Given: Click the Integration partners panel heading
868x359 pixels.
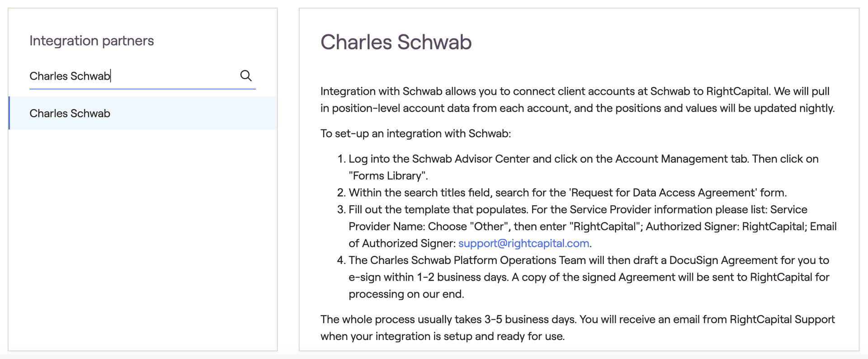Looking at the screenshot, I should 91,41.
